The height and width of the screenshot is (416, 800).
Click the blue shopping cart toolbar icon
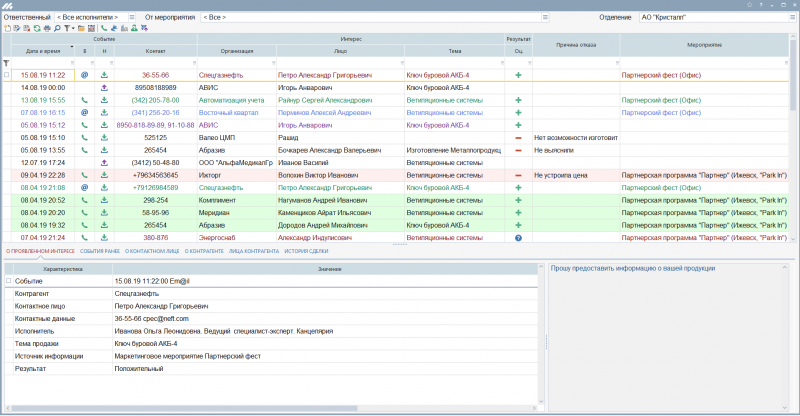[144, 28]
